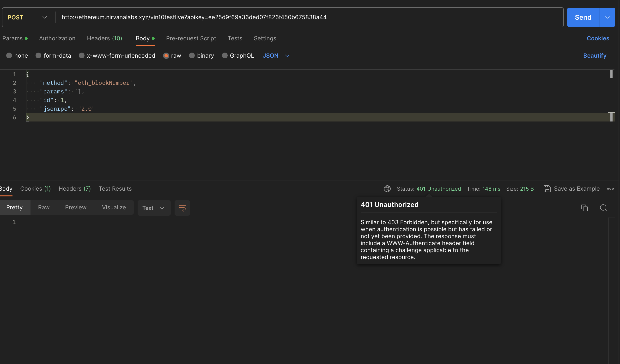
Task: Open the Text response format dropdown
Action: click(x=153, y=208)
